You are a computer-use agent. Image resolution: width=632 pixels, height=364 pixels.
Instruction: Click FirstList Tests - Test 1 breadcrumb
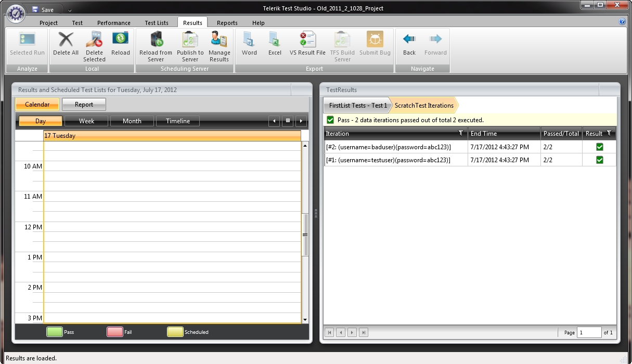coord(358,106)
